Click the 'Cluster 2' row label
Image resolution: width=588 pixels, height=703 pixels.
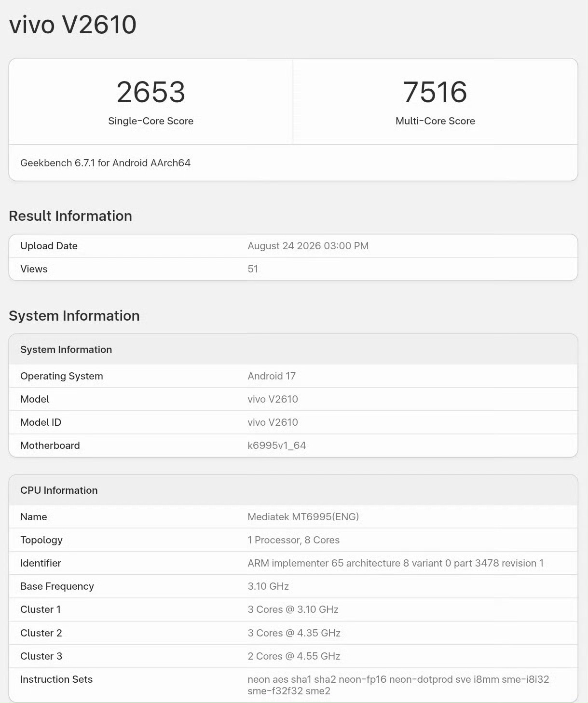point(41,633)
